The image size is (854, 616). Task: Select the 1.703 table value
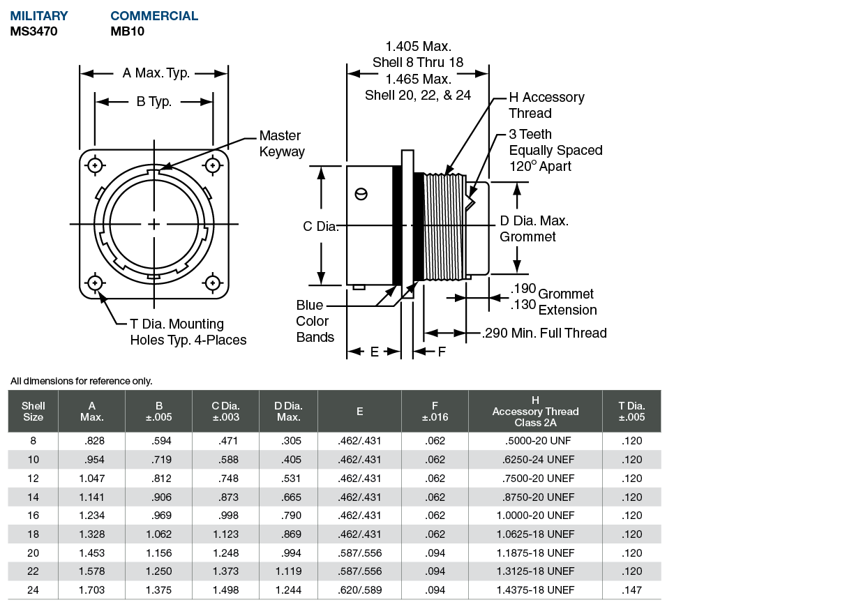pyautogui.click(x=91, y=590)
